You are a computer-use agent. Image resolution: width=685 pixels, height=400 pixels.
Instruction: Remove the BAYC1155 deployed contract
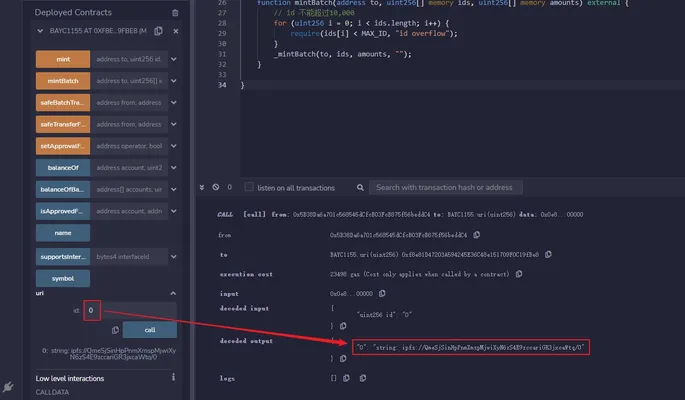click(x=176, y=31)
